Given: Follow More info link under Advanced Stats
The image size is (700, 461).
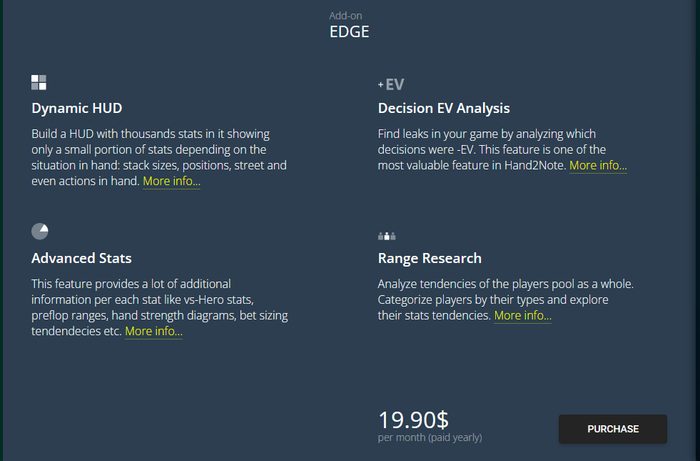Looking at the screenshot, I should pyautogui.click(x=154, y=331).
